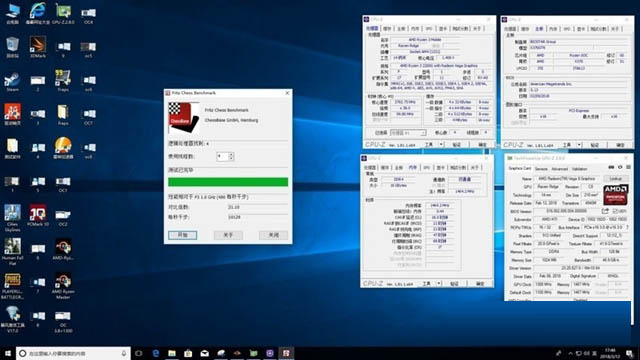Open the Human Fall Flat shortcut
The height and width of the screenshot is (360, 640).
click(x=12, y=252)
